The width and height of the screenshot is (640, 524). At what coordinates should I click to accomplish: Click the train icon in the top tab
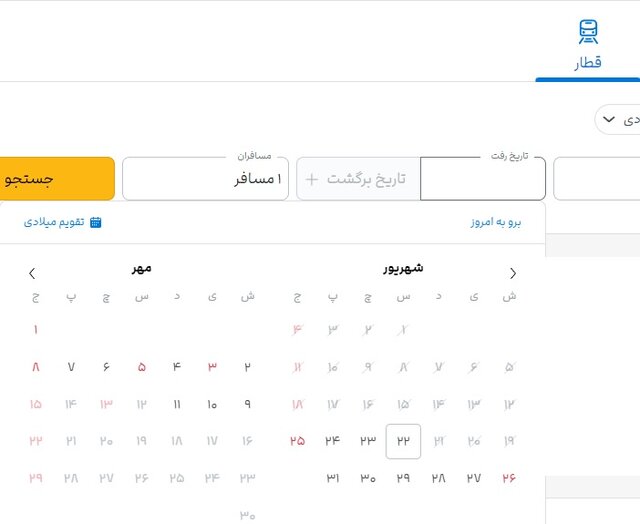[x=589, y=32]
